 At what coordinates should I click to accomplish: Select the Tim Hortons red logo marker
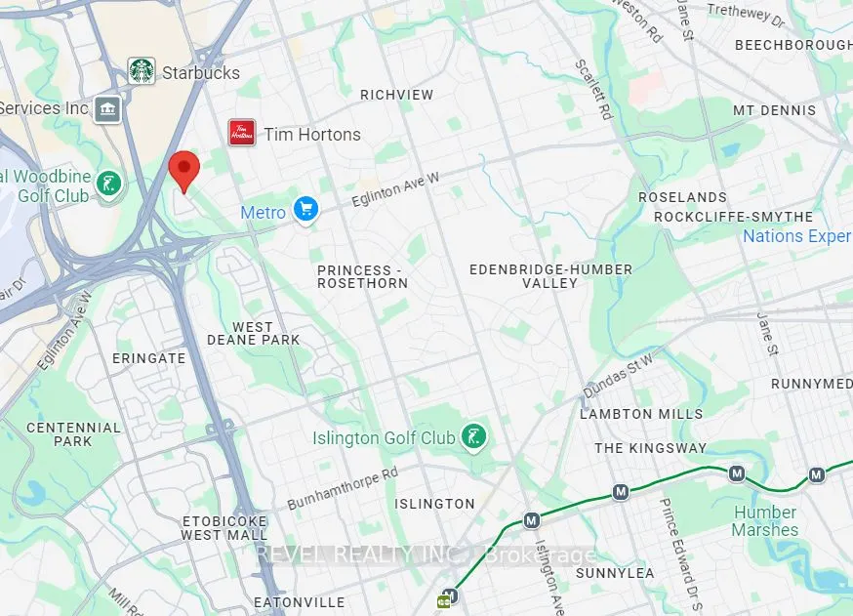coord(242,133)
